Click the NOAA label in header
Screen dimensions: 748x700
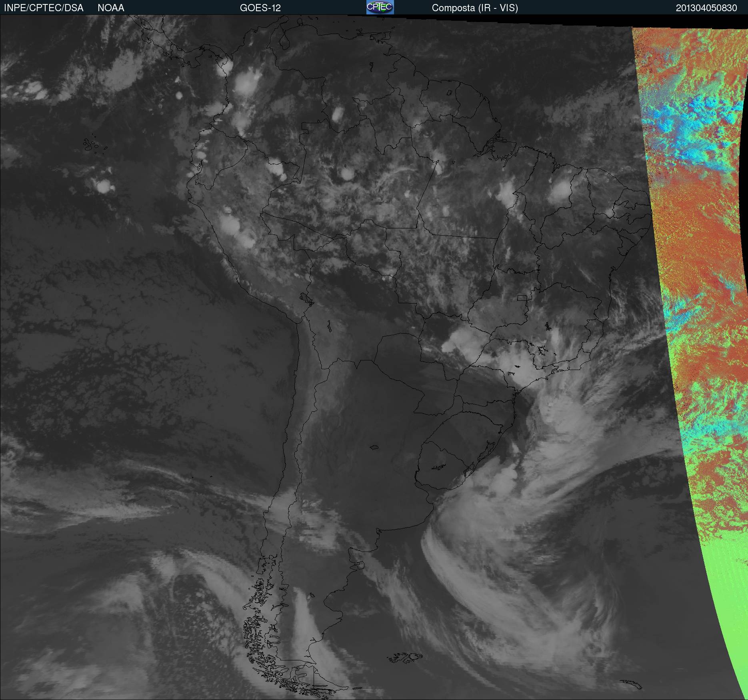111,8
